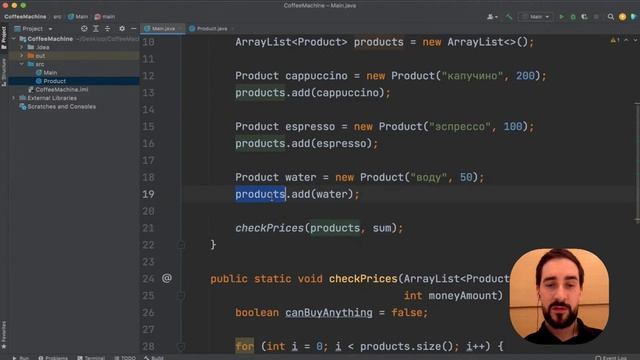640x360 pixels.
Task: Hide the Project panel with minus icon
Action: [133, 29]
